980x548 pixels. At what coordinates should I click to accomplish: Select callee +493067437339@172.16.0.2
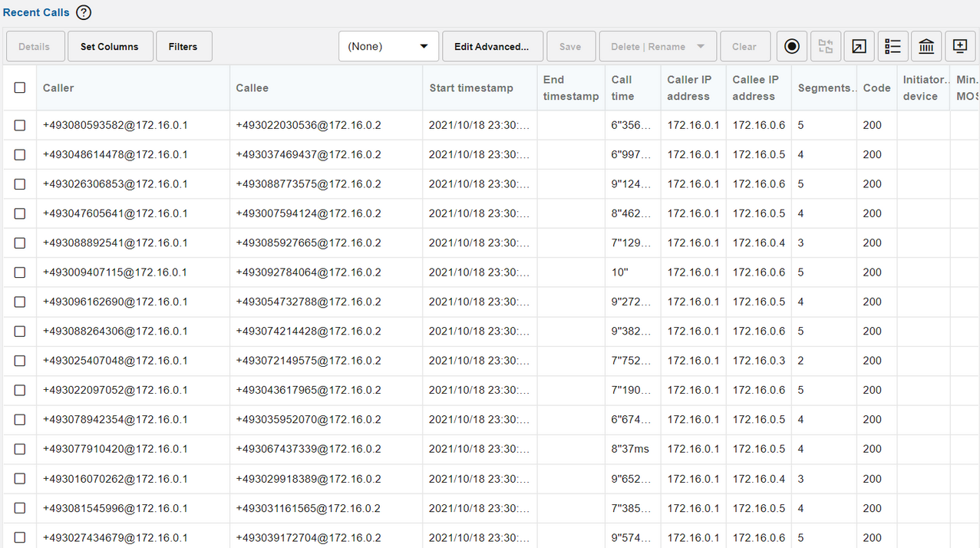pyautogui.click(x=309, y=449)
